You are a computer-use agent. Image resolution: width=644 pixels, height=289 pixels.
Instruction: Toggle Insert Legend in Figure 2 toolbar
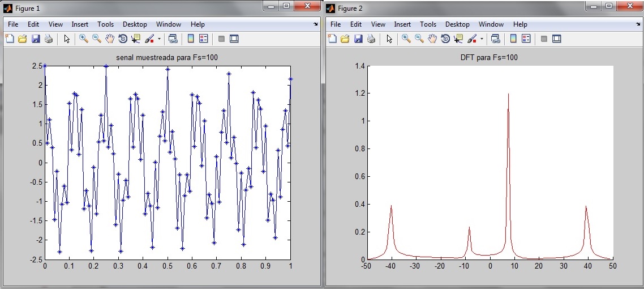point(526,39)
